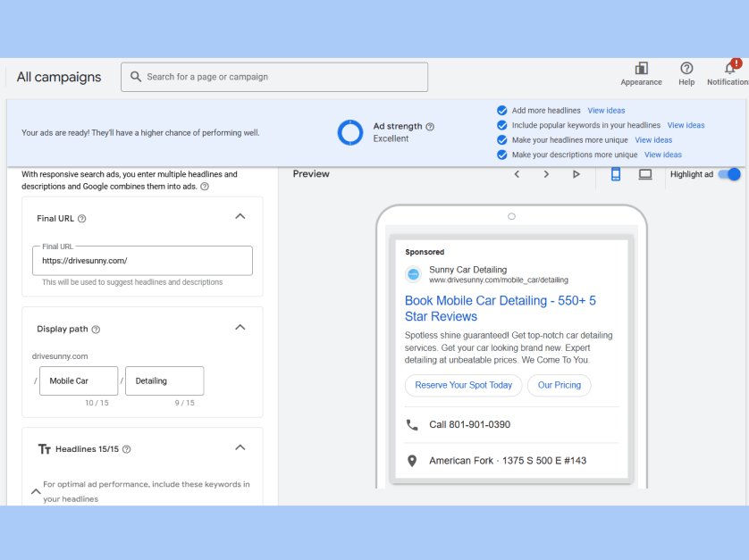Image resolution: width=749 pixels, height=560 pixels.
Task: Collapse the Final URL section
Action: [x=240, y=216]
